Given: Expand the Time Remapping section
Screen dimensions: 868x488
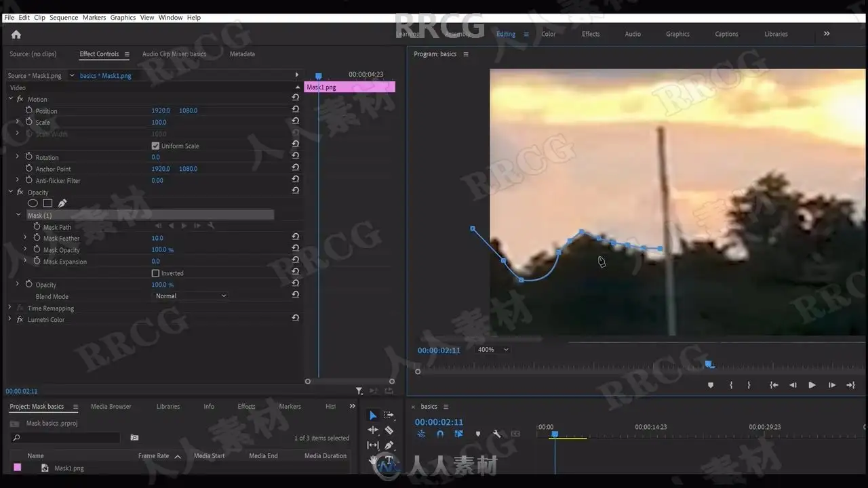Looking at the screenshot, I should pyautogui.click(x=10, y=308).
